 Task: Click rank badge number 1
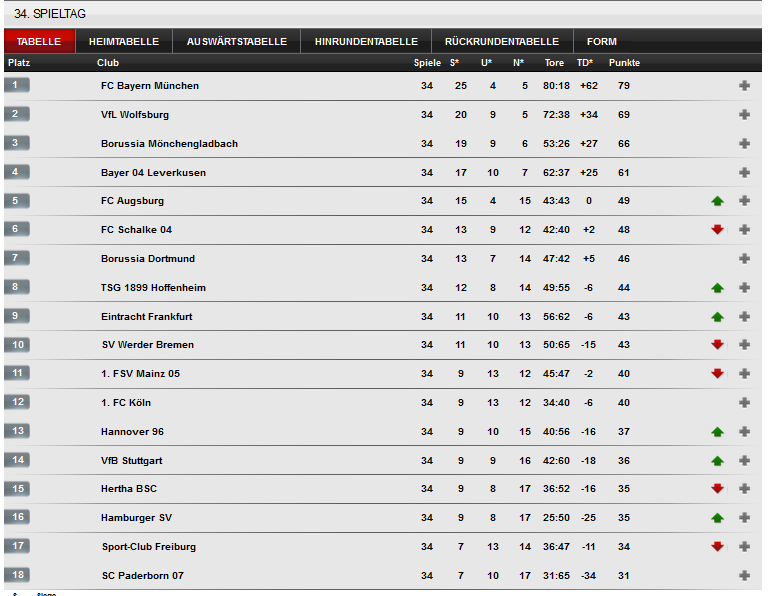17,85
